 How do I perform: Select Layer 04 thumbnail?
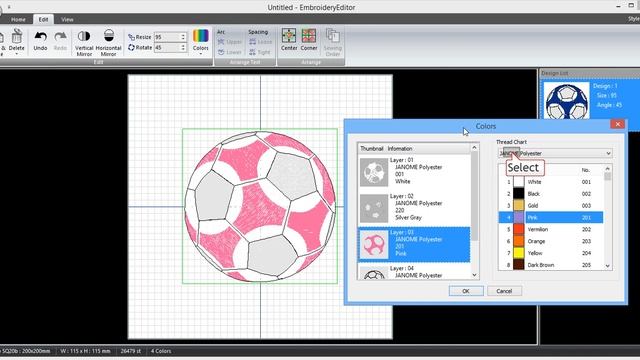(374, 273)
